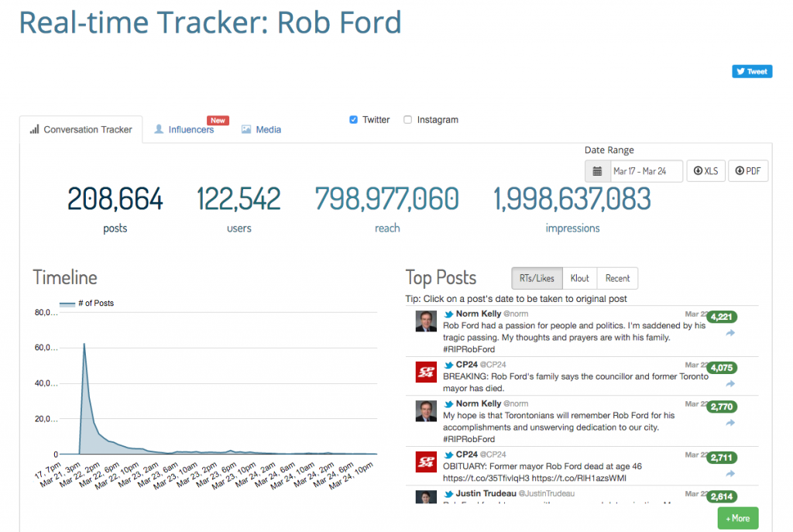Load more posts with +More button
Screen dimensions: 793x532
738,518
